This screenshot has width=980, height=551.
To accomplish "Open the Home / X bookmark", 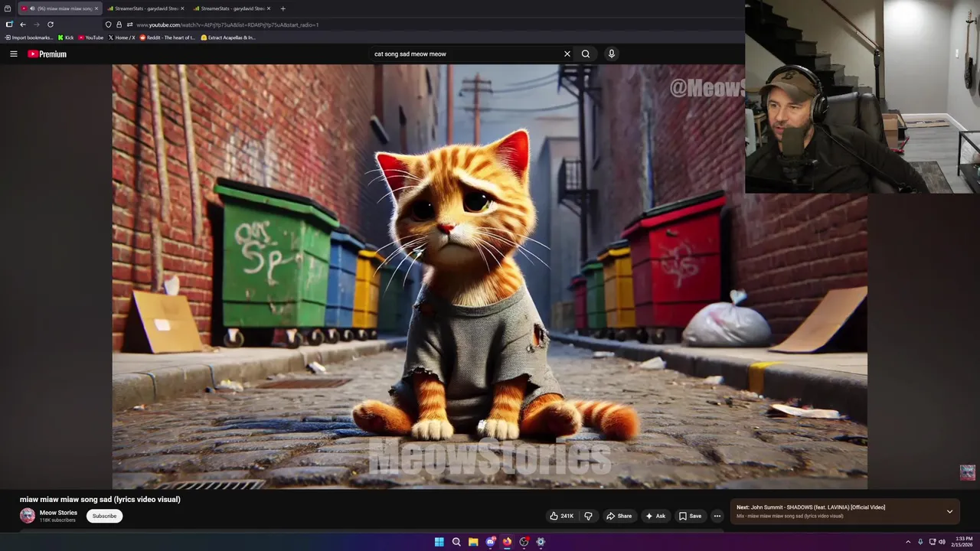I will (122, 37).
